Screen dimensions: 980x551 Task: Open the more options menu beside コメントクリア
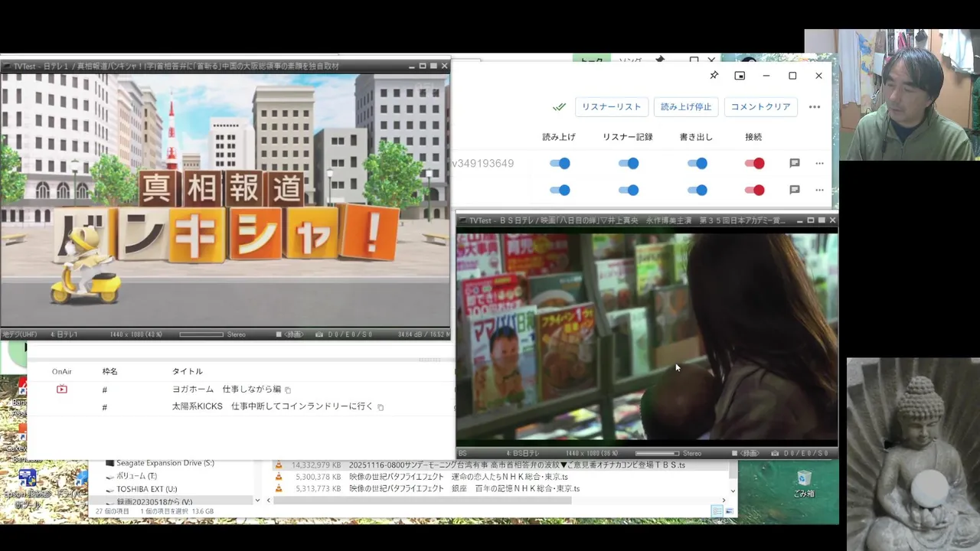pyautogui.click(x=815, y=107)
